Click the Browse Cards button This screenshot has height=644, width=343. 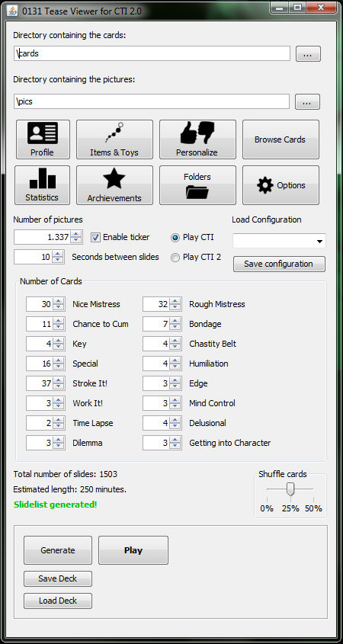280,139
